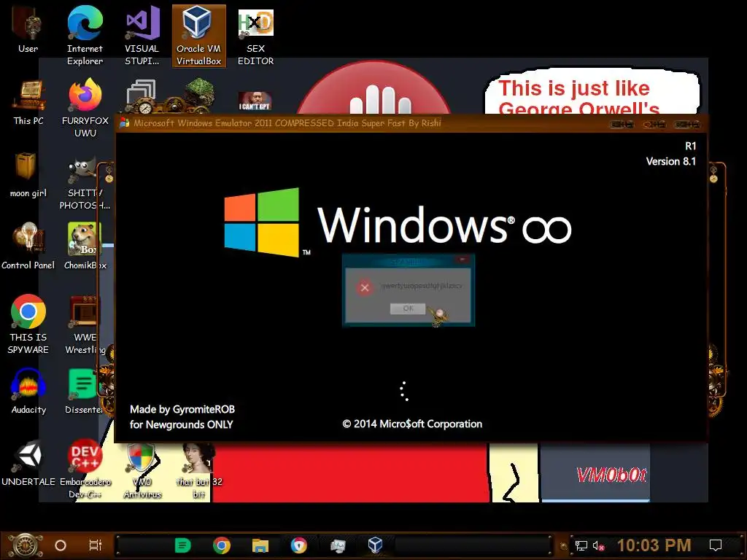Open File Explorer from the taskbar
The height and width of the screenshot is (560, 747).
pyautogui.click(x=260, y=545)
